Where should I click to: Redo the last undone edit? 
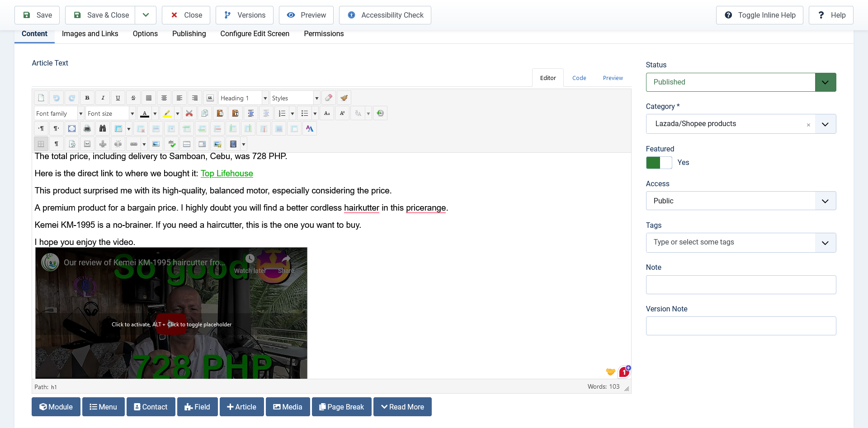click(x=72, y=98)
